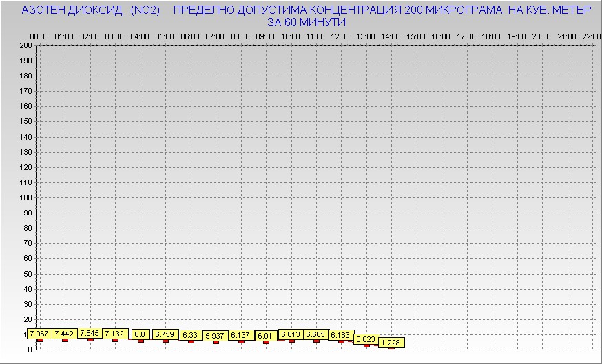Click the 6.8 value label

coord(141,334)
